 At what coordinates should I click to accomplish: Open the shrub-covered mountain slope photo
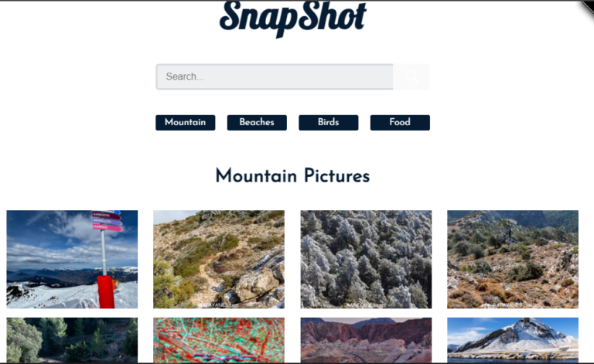tap(513, 259)
